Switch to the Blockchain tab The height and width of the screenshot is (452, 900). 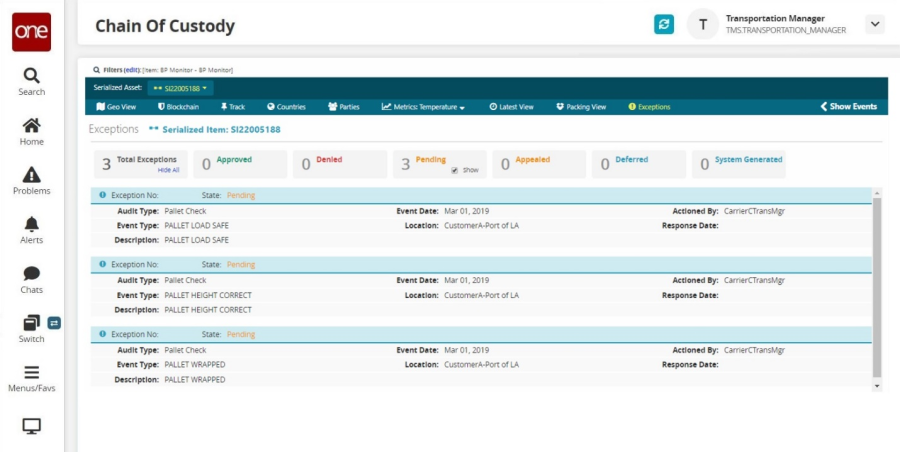(x=178, y=107)
